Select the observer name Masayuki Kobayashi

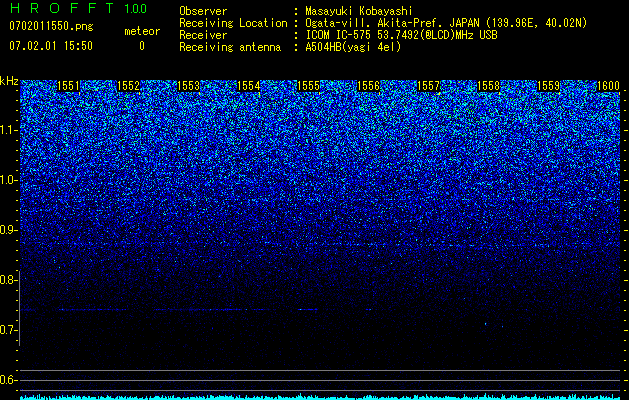coord(359,11)
